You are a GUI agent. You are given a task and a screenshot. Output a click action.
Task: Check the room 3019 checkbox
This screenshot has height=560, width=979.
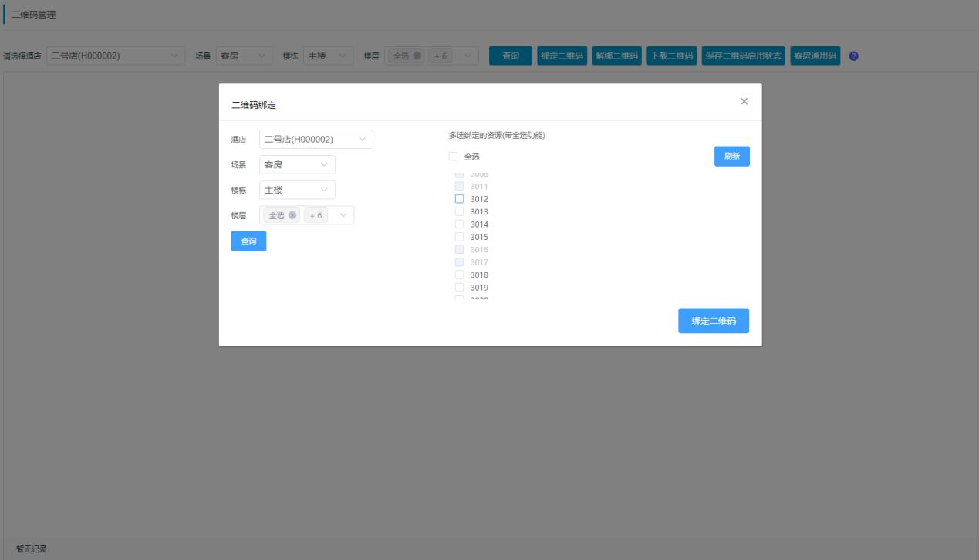(460, 287)
